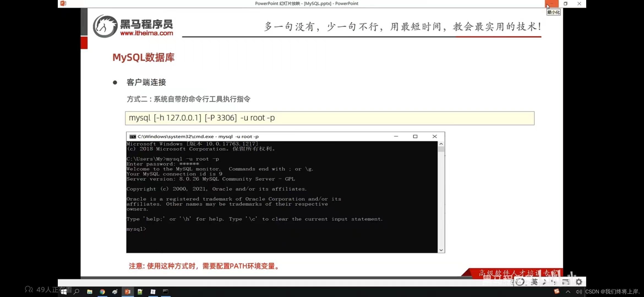Image resolution: width=644 pixels, height=297 pixels.
Task: Expand the hidden system tray chevron
Action: pos(568,292)
